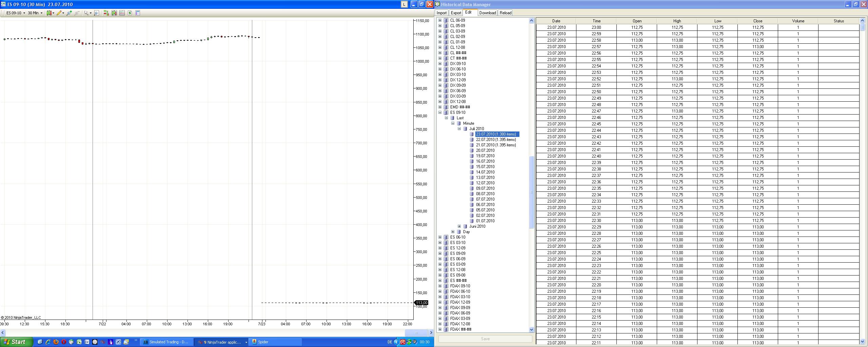
Task: Click the Date column header
Action: coord(556,21)
